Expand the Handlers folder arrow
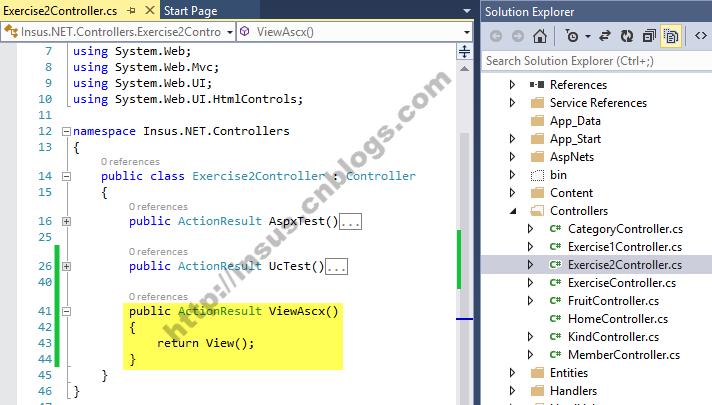Image resolution: width=712 pixels, height=405 pixels. point(512,391)
